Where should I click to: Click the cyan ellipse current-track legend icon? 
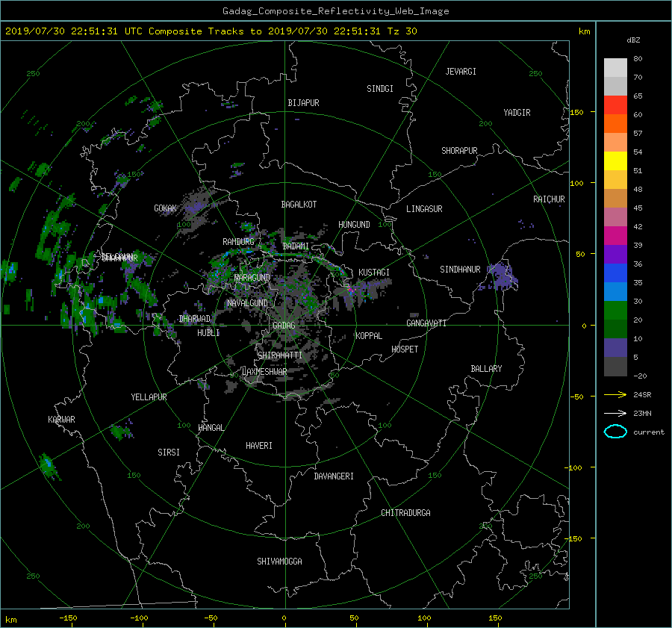pyautogui.click(x=615, y=432)
